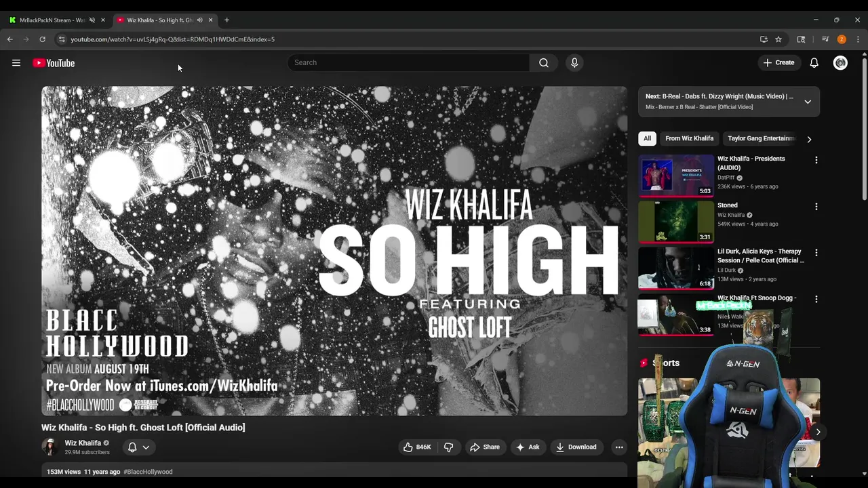Open Lil Durk Therapy Session thumbnail
This screenshot has height=488, width=868.
[676, 268]
